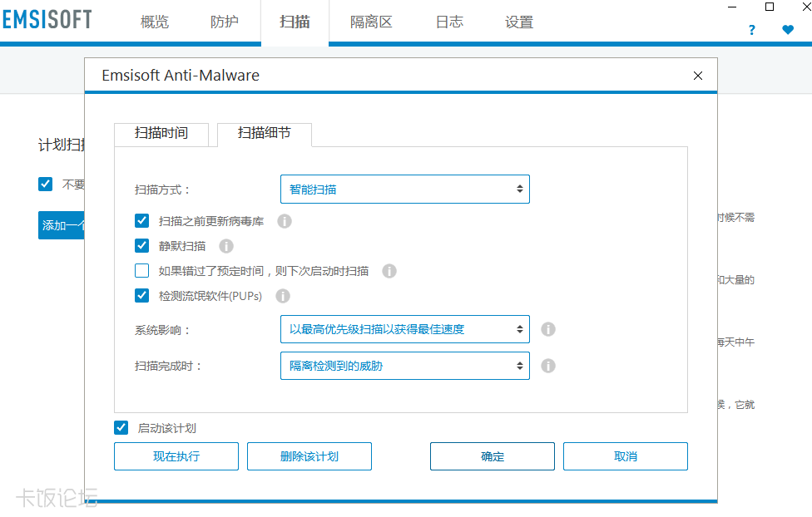Screen dimensions: 812x517
Task: Open 扫描完成时 action dropdown
Action: click(x=404, y=366)
